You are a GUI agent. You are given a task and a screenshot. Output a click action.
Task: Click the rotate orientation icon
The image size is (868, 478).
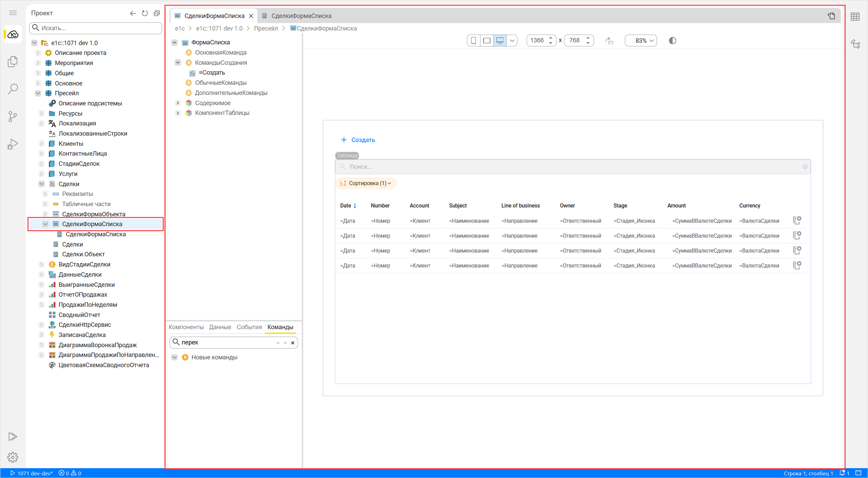(x=609, y=41)
